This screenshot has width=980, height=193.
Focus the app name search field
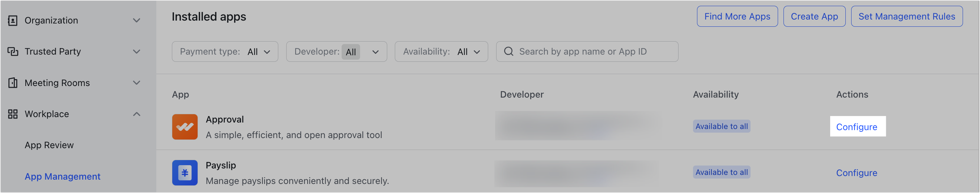[594, 52]
